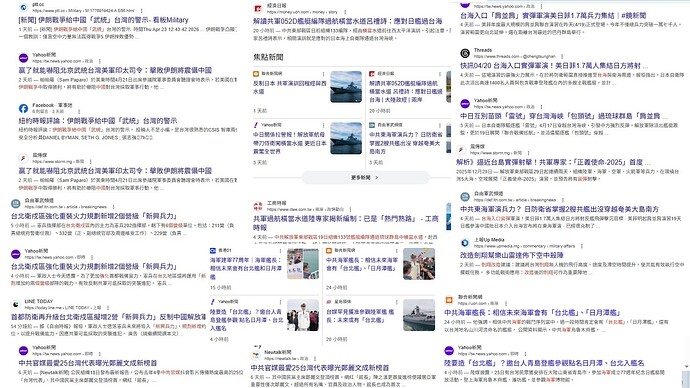The height and width of the screenshot is (388, 690).
Task: Open link 共軍過航橫當水道陸專家揭新編制
Action: pos(346,223)
